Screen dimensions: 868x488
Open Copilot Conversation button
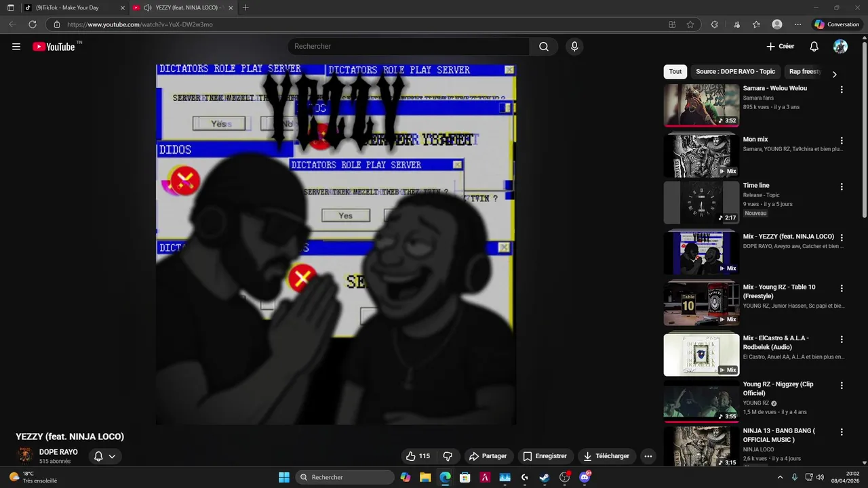[837, 24]
